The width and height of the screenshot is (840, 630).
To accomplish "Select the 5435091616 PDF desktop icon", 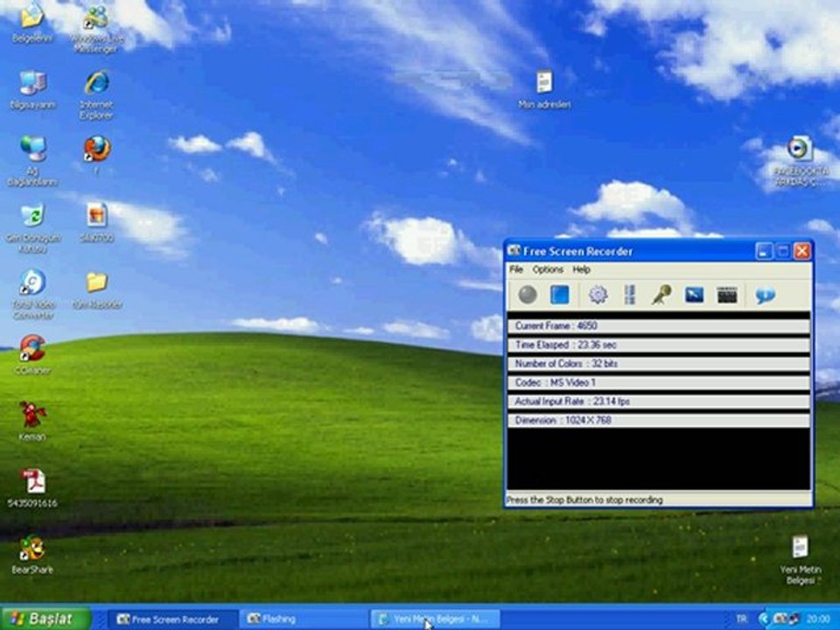I will [x=32, y=487].
